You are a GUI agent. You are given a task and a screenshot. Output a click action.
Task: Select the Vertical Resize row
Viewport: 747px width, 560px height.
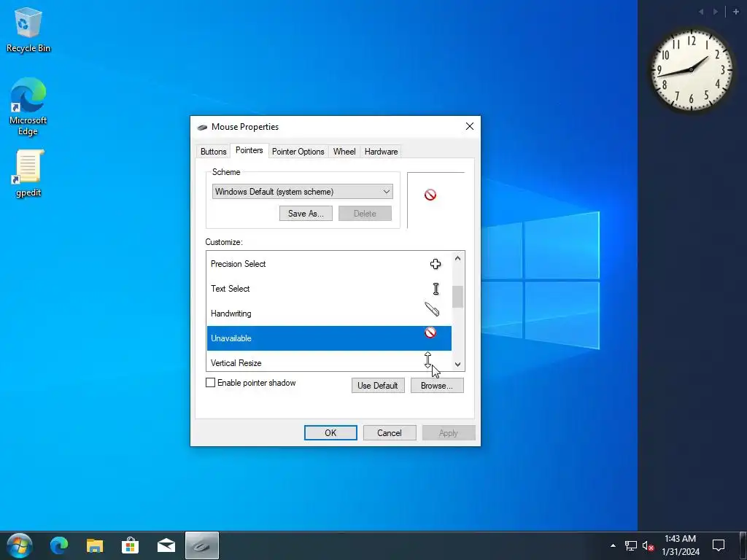pyautogui.click(x=329, y=362)
